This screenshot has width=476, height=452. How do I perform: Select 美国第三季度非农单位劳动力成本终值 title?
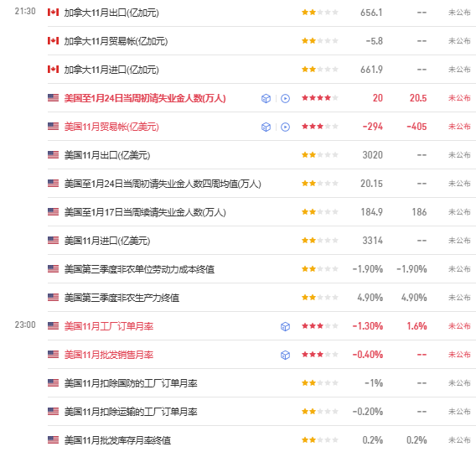(x=139, y=269)
